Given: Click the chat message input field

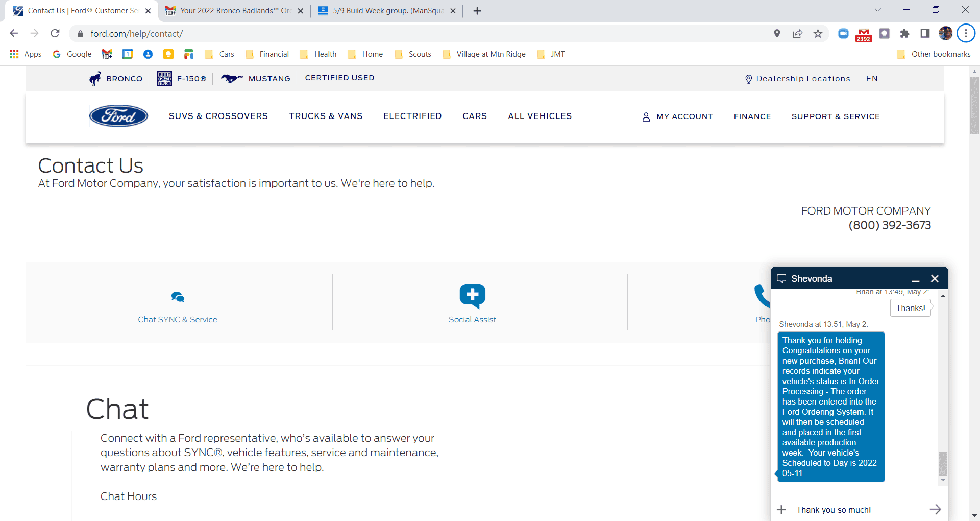Looking at the screenshot, I should 859,510.
